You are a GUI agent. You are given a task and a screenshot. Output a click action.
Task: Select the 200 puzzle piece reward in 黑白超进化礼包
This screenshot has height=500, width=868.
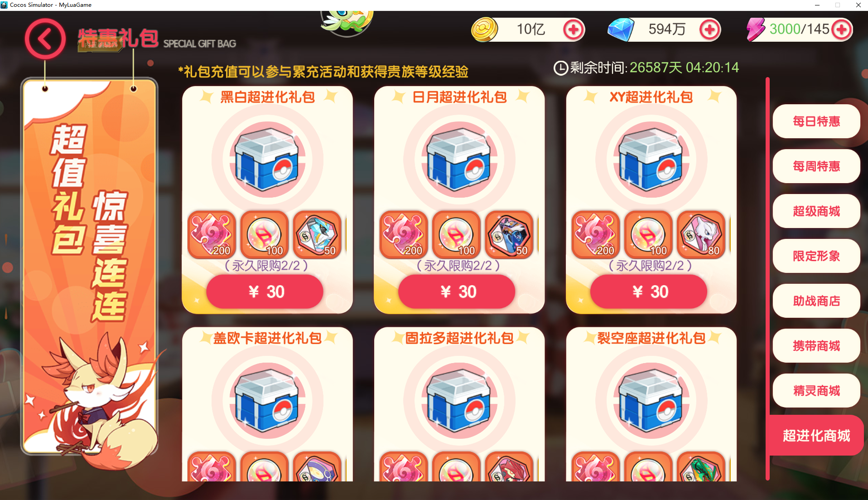212,234
